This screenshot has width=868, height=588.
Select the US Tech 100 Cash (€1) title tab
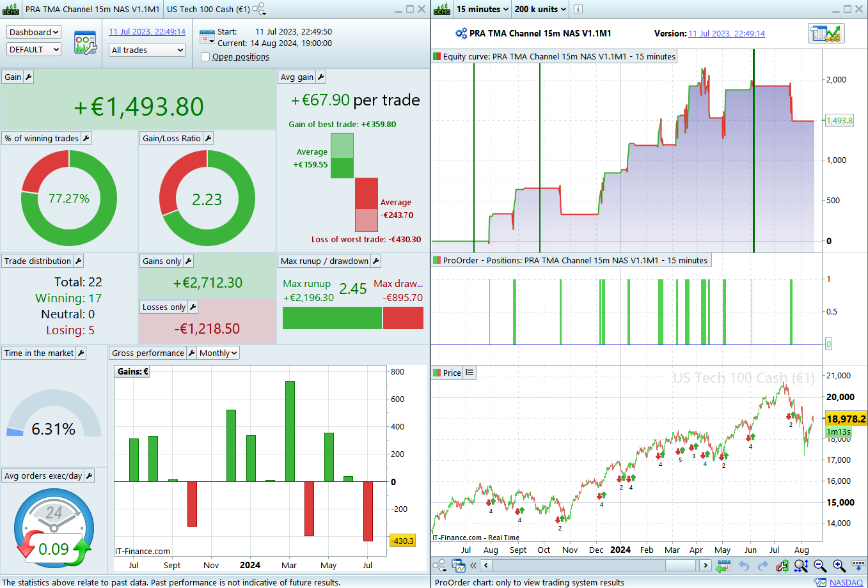click(209, 9)
